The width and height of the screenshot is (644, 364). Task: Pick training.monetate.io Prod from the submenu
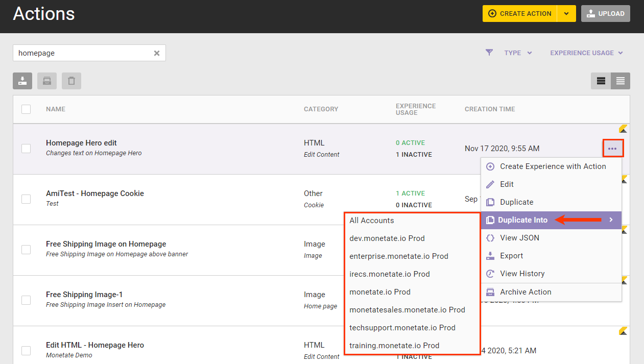tap(394, 346)
